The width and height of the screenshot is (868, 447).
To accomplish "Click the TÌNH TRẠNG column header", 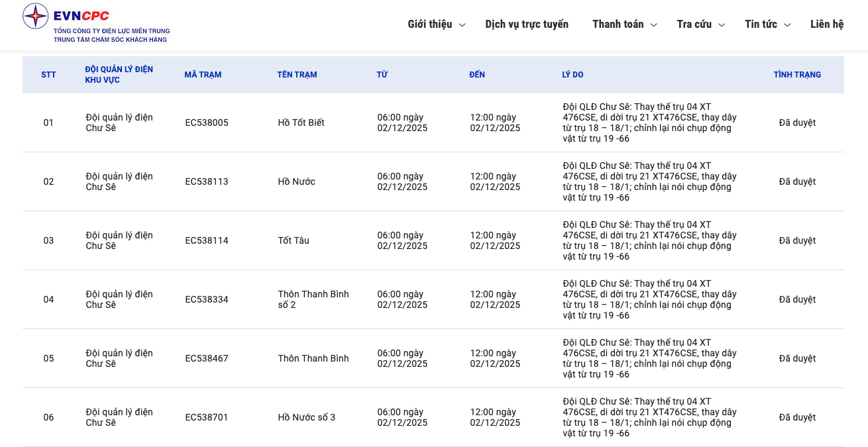I will pos(797,75).
